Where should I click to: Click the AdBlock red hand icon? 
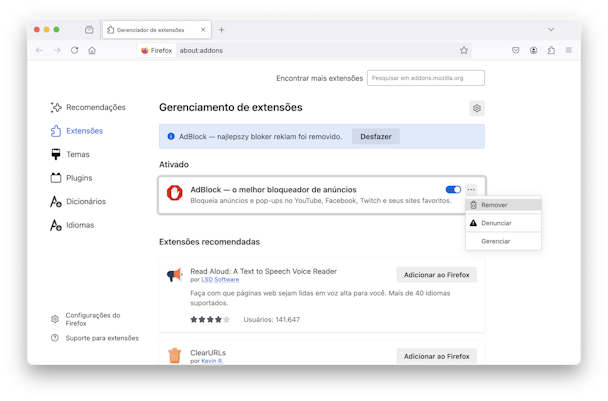click(174, 193)
